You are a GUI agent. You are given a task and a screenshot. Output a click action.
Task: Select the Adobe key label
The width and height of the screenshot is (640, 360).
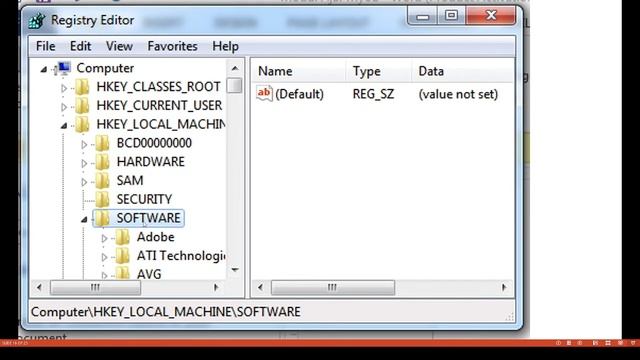(156, 237)
